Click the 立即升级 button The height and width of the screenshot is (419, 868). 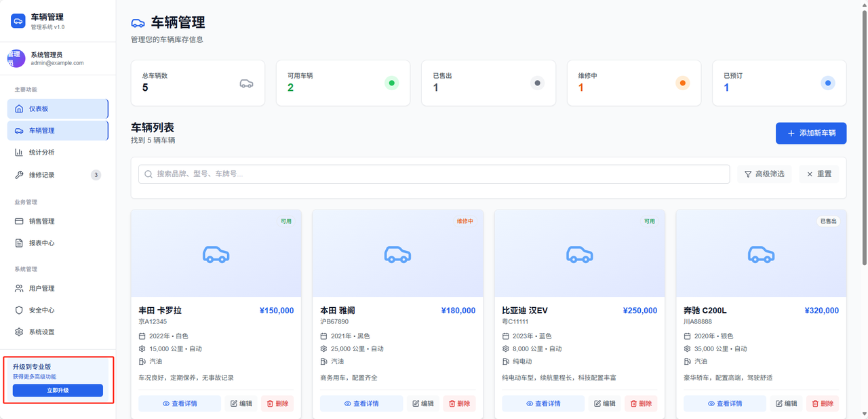pos(58,391)
